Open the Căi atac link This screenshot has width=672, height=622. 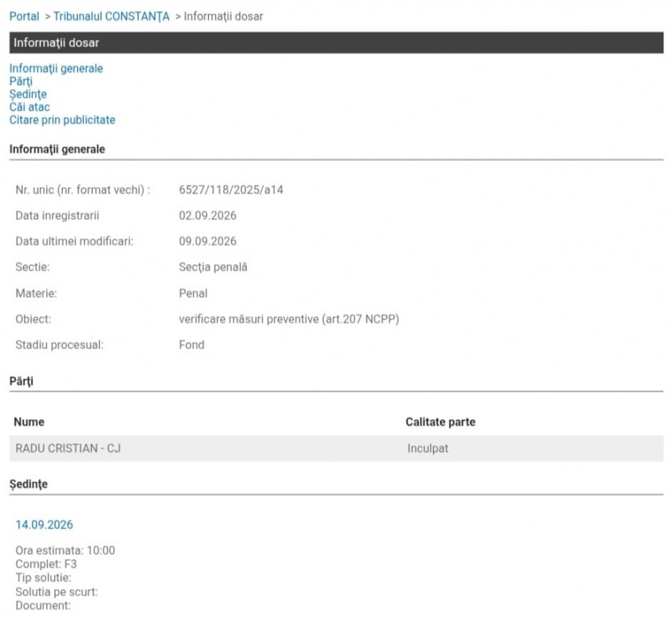click(30, 107)
